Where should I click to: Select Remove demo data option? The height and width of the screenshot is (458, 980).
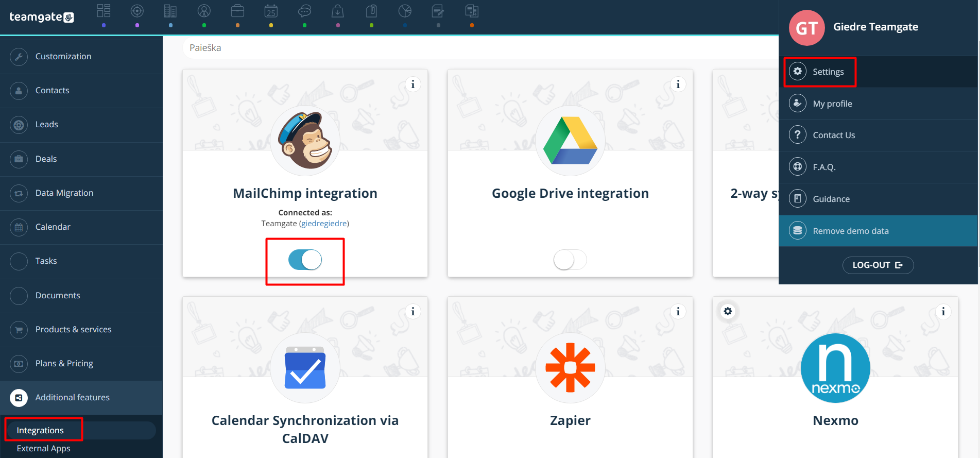tap(878, 231)
